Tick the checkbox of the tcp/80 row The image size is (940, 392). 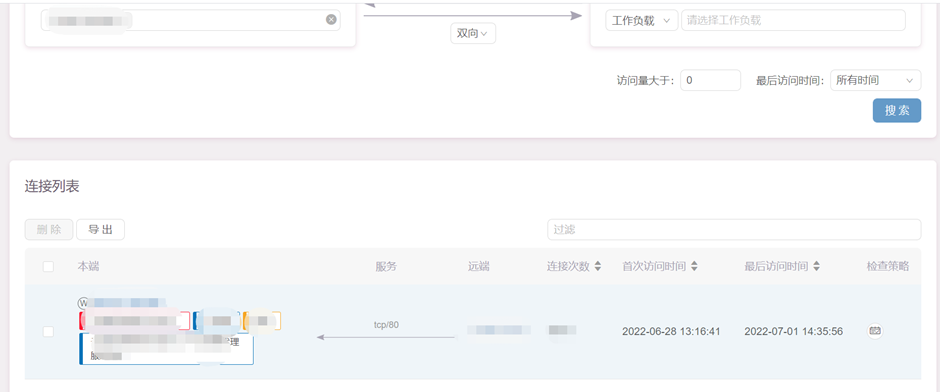click(49, 331)
